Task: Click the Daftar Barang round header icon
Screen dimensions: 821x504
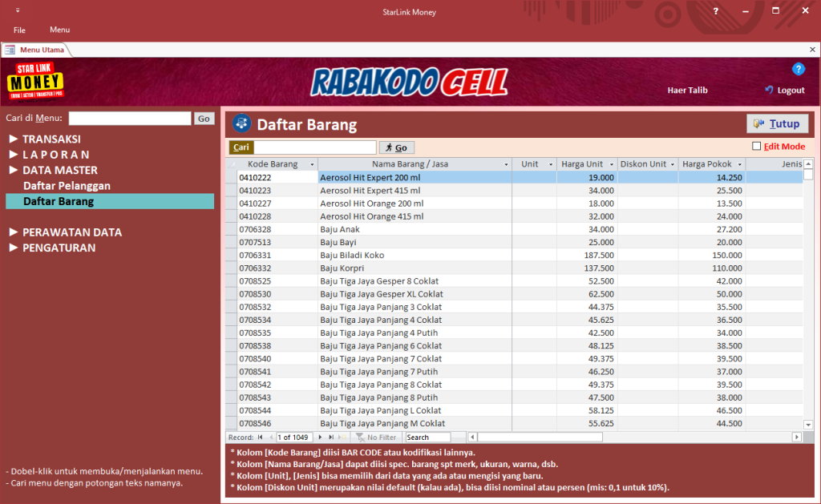Action: (241, 123)
